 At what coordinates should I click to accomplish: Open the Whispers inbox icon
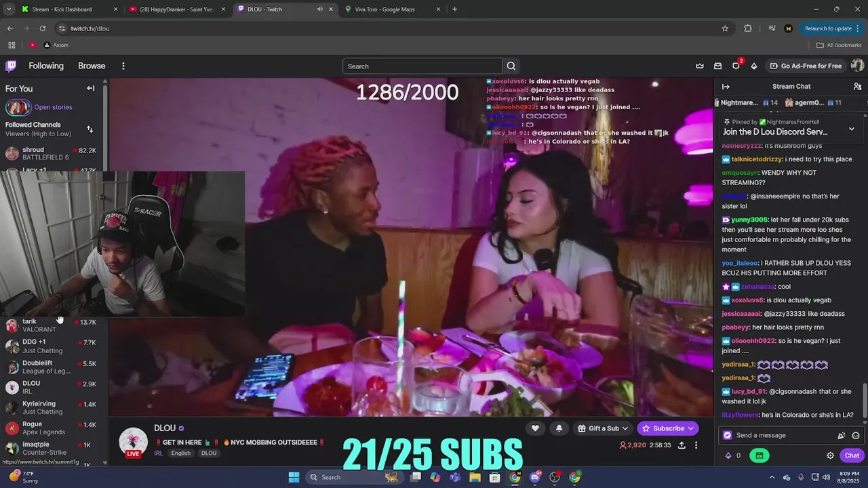pyautogui.click(x=717, y=66)
